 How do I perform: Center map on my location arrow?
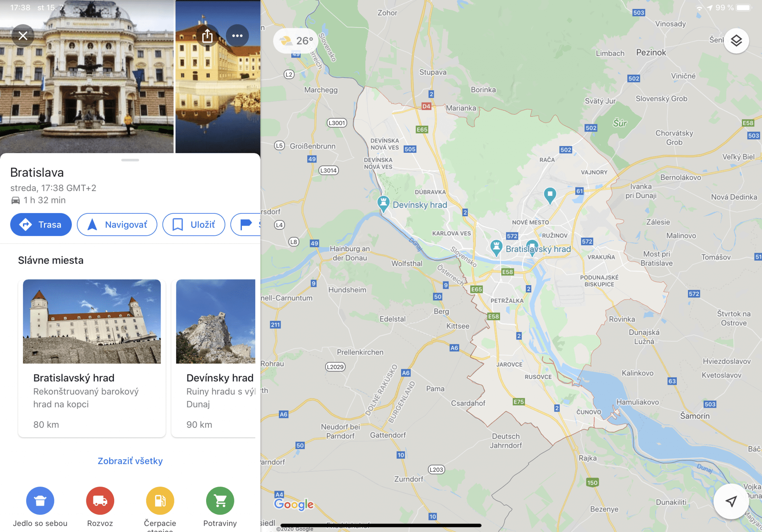point(731,501)
